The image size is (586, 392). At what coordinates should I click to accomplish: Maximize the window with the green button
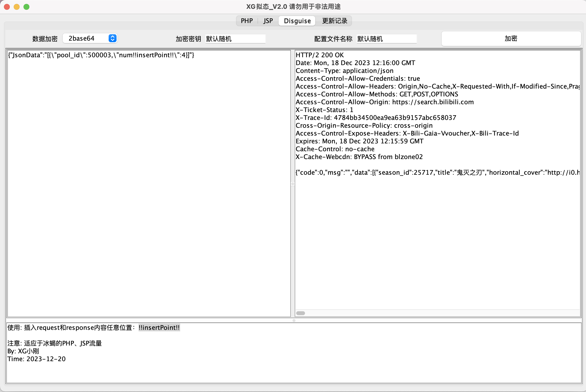26,7
